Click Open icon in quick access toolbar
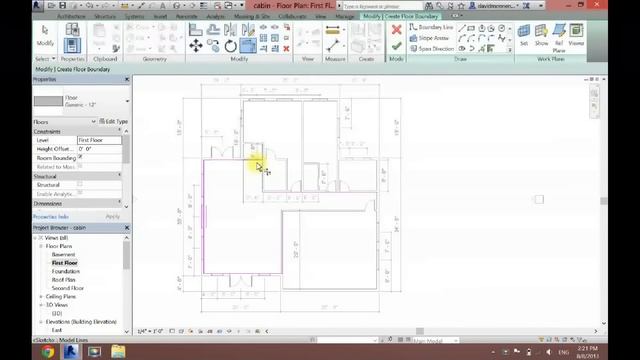This screenshot has height=360, width=640. point(51,5)
